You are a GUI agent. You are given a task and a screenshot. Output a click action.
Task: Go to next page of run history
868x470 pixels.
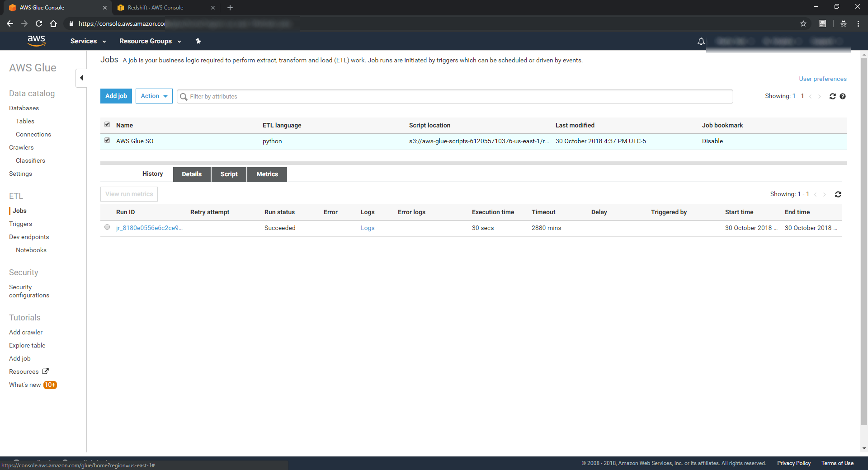coord(825,194)
